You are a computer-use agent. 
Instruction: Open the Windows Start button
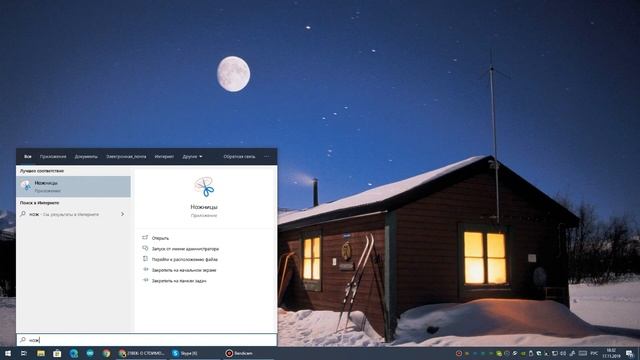click(x=8, y=353)
